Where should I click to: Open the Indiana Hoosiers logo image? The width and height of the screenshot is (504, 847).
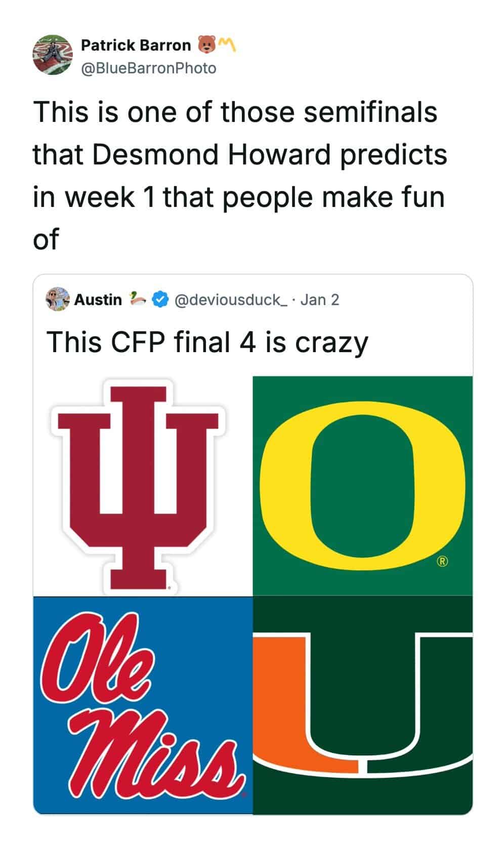pyautogui.click(x=143, y=486)
